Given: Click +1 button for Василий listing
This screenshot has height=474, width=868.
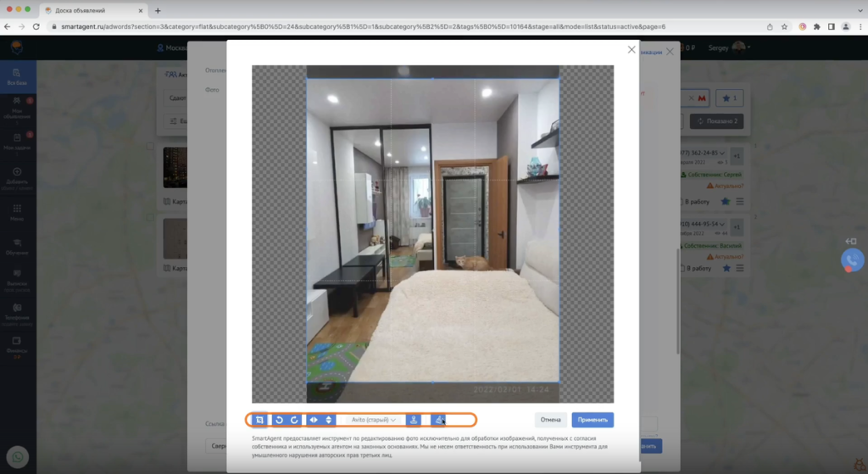Looking at the screenshot, I should point(737,227).
